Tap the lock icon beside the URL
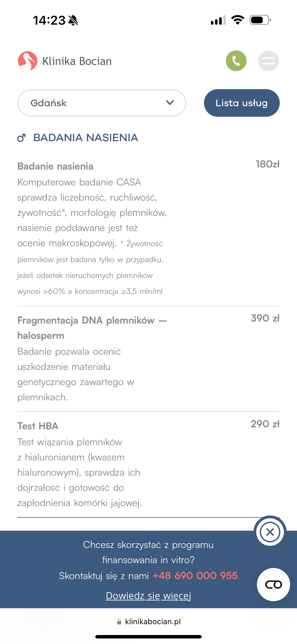This screenshot has width=297, height=644. point(119,622)
